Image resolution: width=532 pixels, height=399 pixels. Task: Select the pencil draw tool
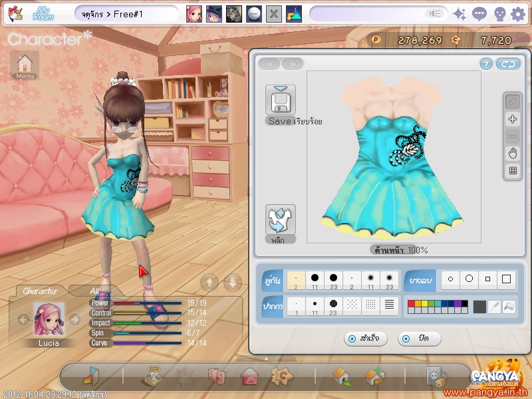click(513, 102)
